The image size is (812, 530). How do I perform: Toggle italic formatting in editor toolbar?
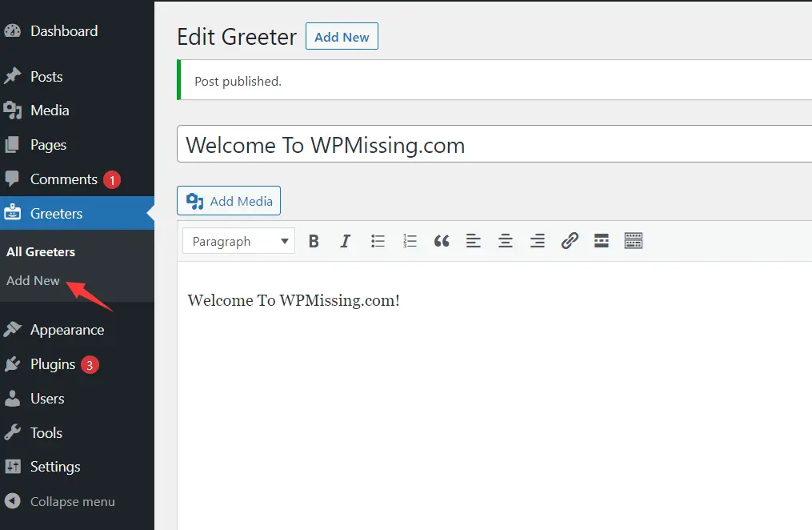point(345,241)
